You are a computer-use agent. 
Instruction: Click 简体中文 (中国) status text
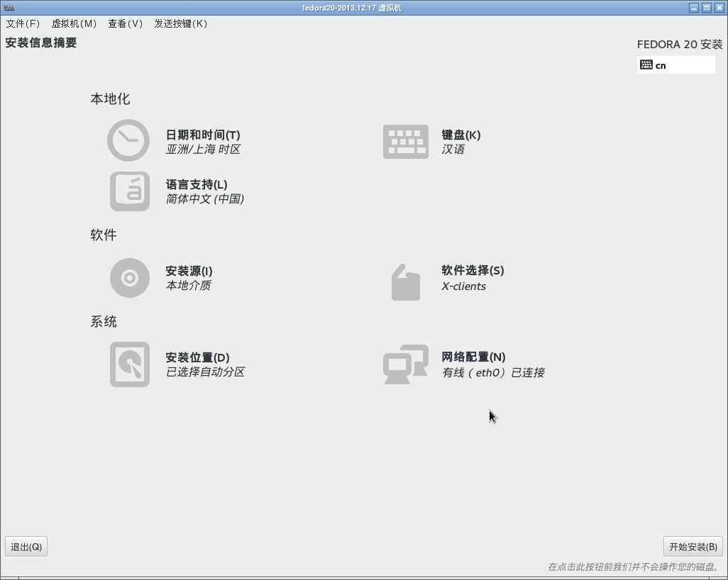click(205, 199)
